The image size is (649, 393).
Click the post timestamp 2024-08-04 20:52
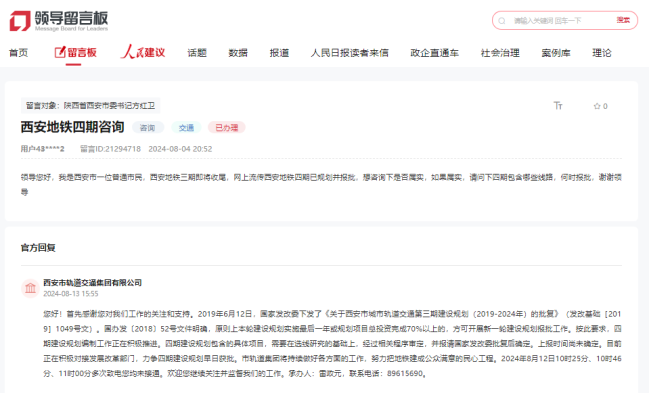pyautogui.click(x=180, y=149)
